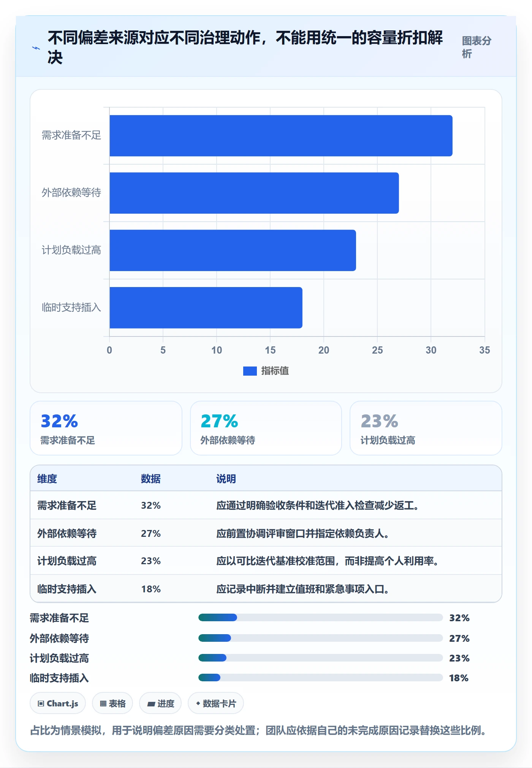Click the 15 tick on the chart axis
This screenshot has width=532, height=768.
pyautogui.click(x=270, y=350)
